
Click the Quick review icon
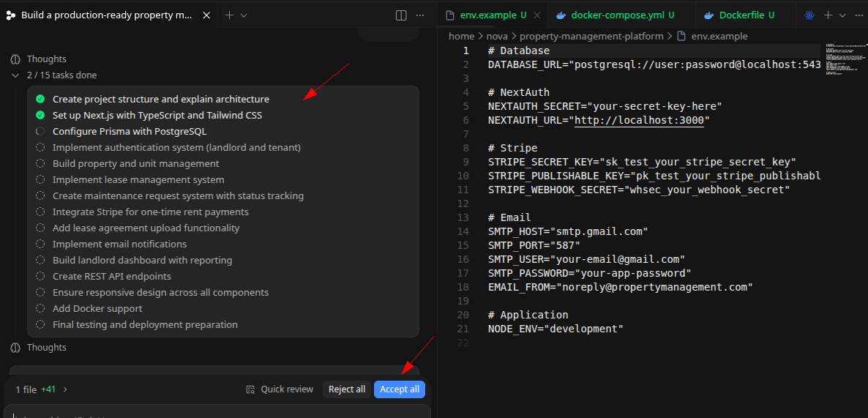[250, 389]
